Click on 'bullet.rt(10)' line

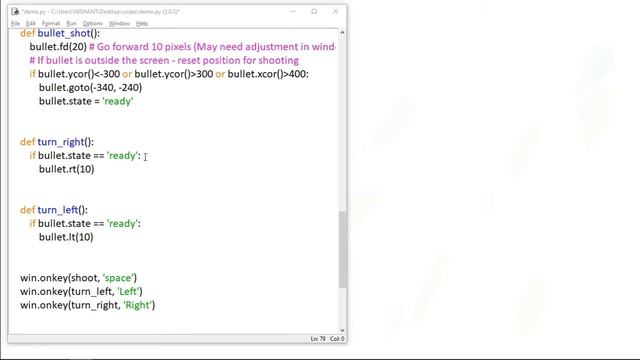(67, 169)
